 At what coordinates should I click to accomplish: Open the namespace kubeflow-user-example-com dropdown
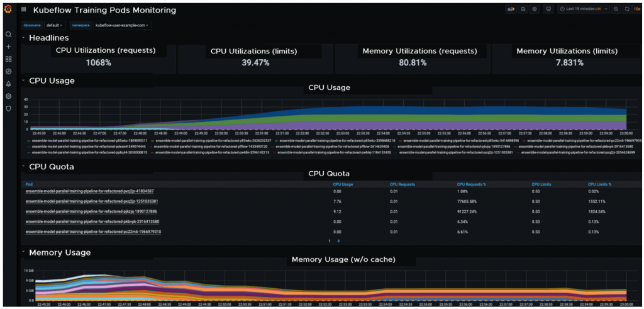point(121,25)
